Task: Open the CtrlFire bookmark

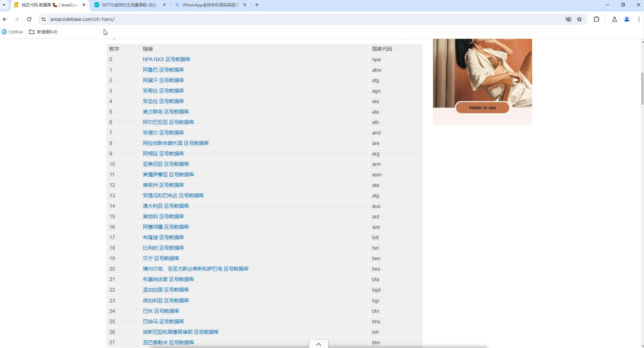Action: coord(12,32)
